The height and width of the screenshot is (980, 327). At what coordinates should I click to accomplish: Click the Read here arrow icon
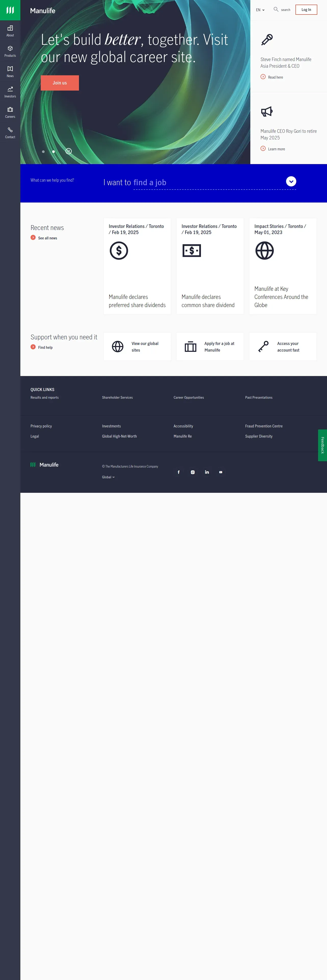(263, 77)
